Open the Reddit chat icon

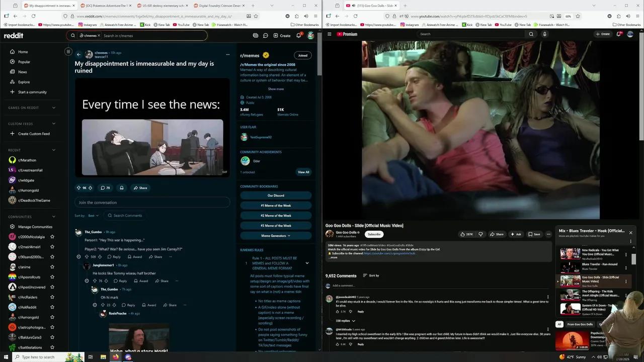(x=265, y=36)
